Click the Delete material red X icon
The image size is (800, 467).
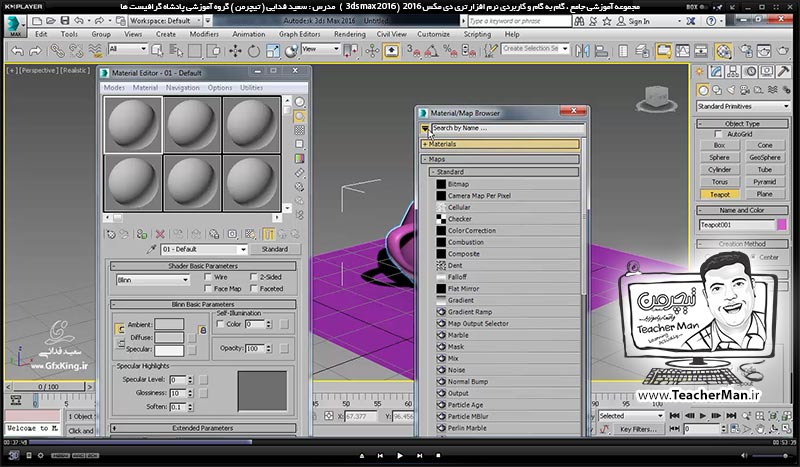coord(160,234)
